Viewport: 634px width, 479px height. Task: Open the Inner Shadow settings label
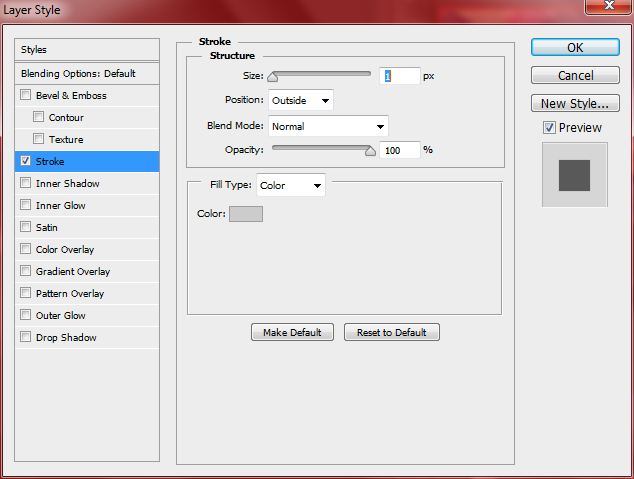(68, 184)
